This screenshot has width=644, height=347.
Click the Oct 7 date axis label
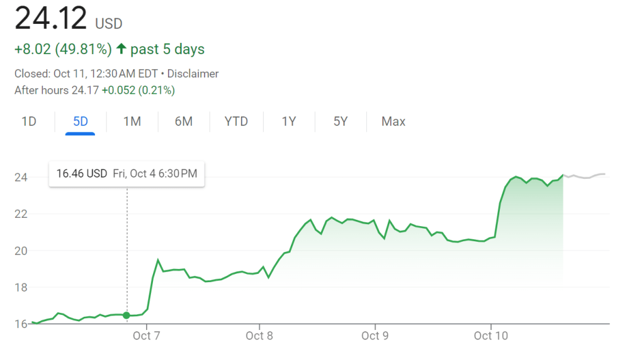click(147, 336)
